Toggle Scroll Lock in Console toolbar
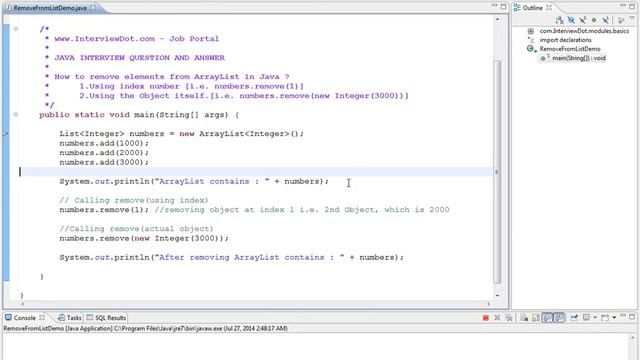 click(x=536, y=318)
